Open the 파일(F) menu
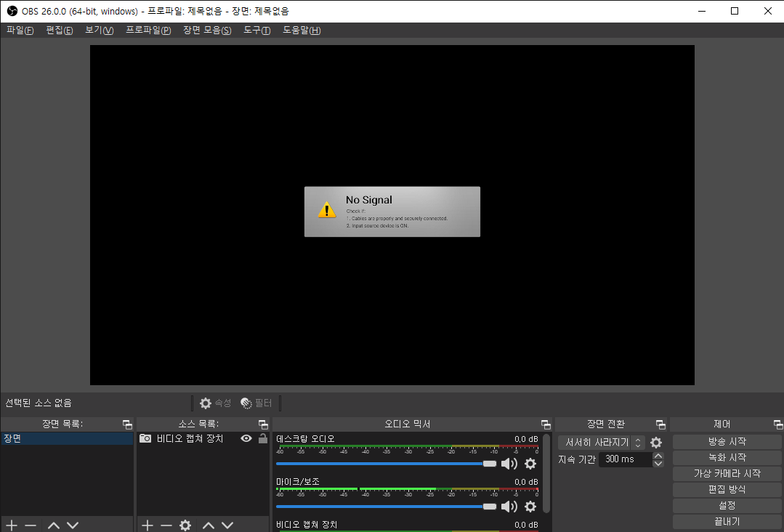This screenshot has width=784, height=532. point(20,30)
